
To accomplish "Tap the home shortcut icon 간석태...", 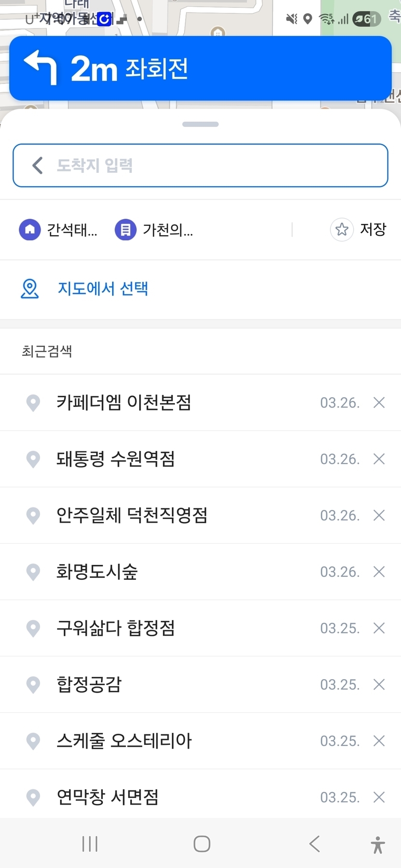I will (x=30, y=229).
